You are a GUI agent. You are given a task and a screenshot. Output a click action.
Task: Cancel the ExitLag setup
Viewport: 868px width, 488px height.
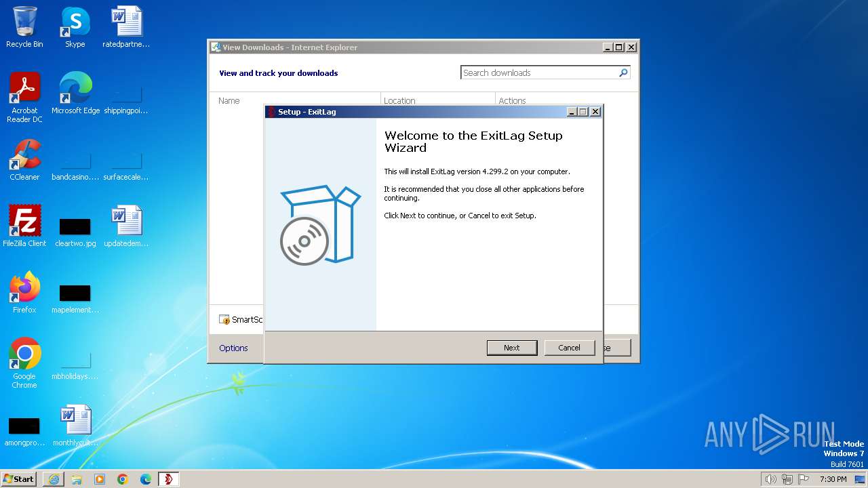[x=569, y=348]
